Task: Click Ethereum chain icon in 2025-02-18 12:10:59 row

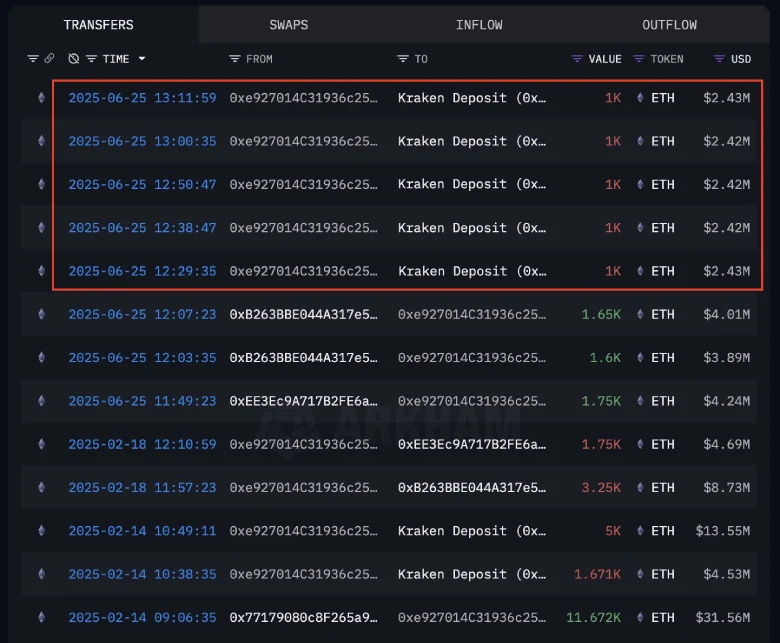Action: pos(41,444)
